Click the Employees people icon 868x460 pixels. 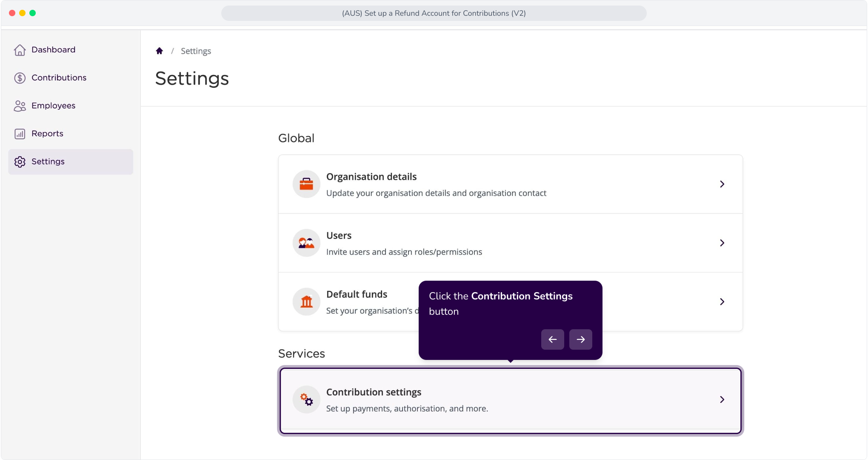pyautogui.click(x=20, y=106)
